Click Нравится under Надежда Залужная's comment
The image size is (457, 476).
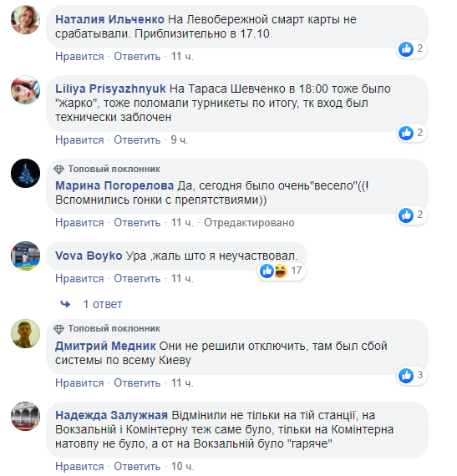[79, 467]
